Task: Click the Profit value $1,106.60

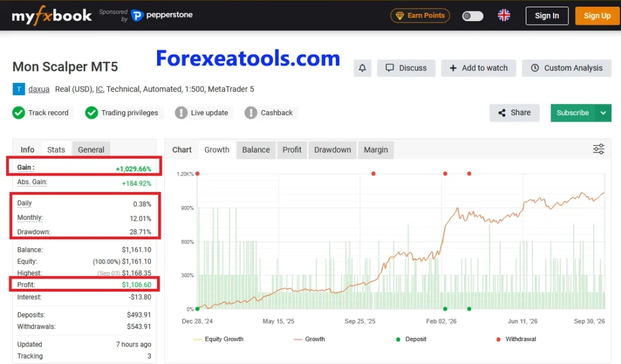Action: [136, 285]
